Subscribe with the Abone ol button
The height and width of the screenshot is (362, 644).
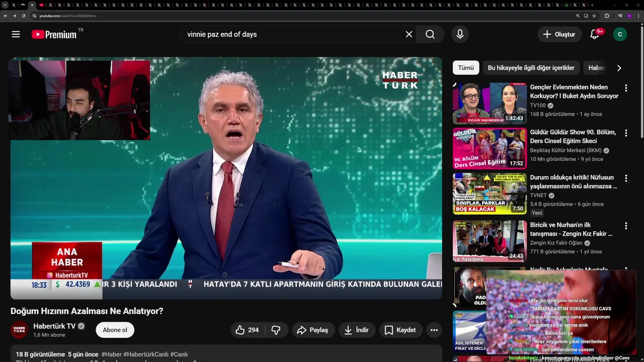(x=115, y=330)
